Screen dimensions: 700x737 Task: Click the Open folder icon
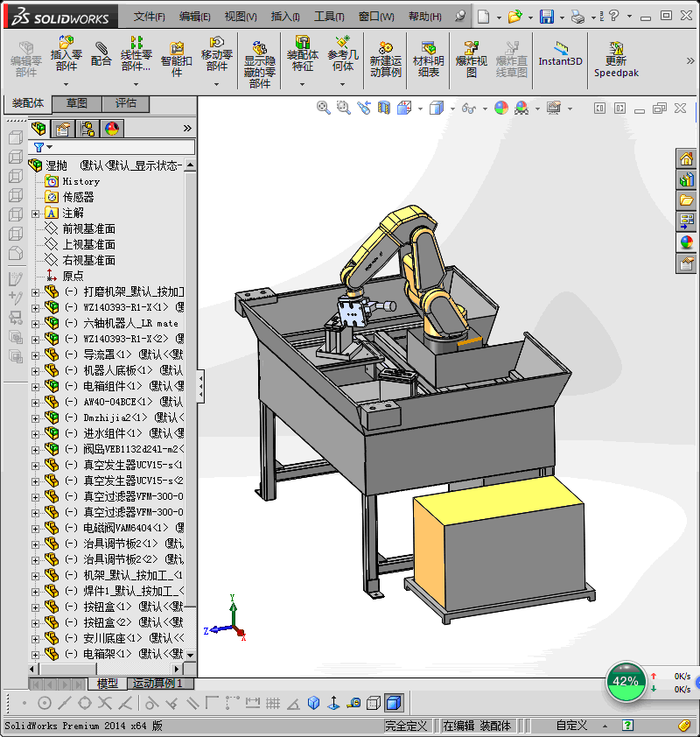click(x=514, y=17)
